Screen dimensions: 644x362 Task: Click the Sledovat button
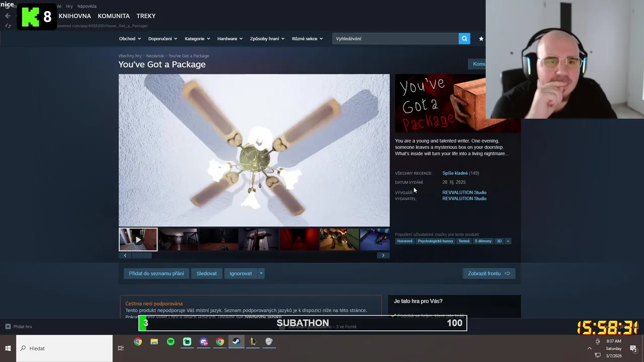click(206, 274)
